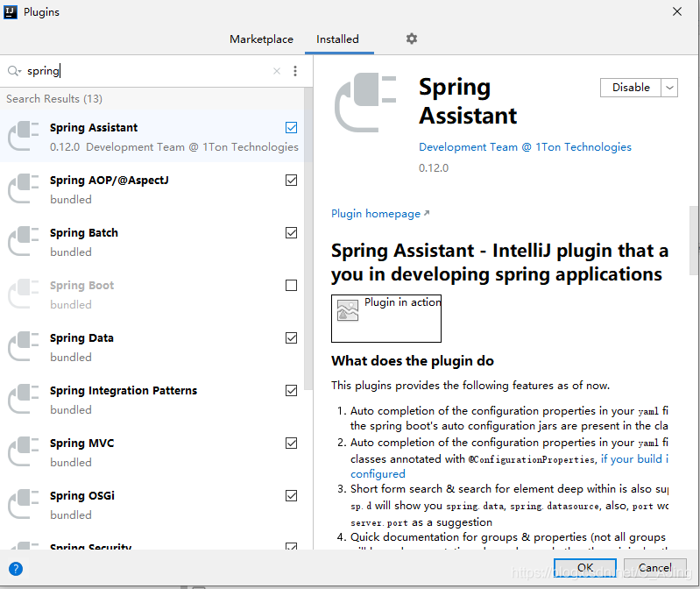Open help with the question mark icon
Viewport: 700px width, 589px height.
(x=16, y=569)
